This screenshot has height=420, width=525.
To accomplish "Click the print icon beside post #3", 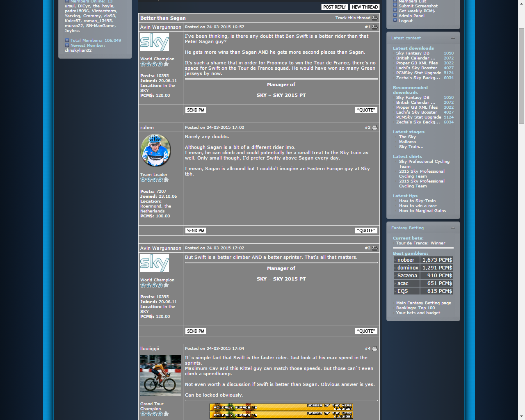I will point(374,248).
